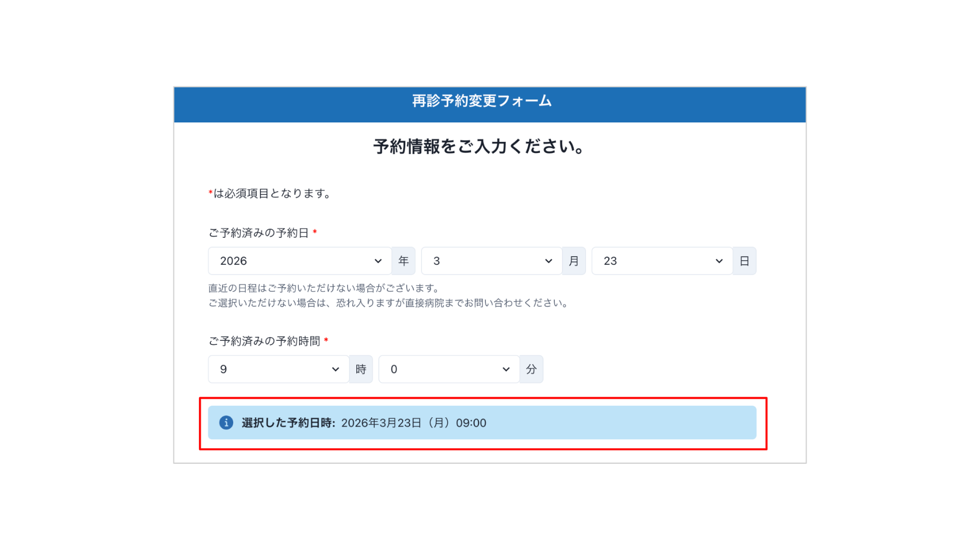Click the info icon in the blue banner
980x549 pixels.
pos(226,422)
